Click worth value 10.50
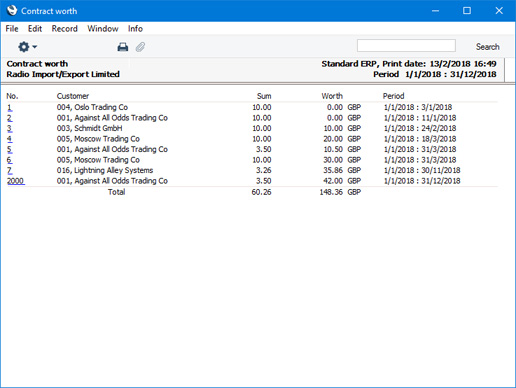516x388 pixels. point(333,149)
